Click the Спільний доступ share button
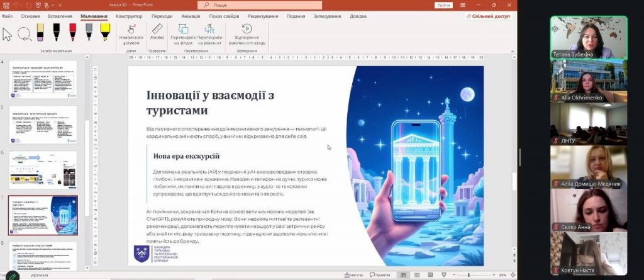This screenshot has height=280, width=644. point(488,16)
